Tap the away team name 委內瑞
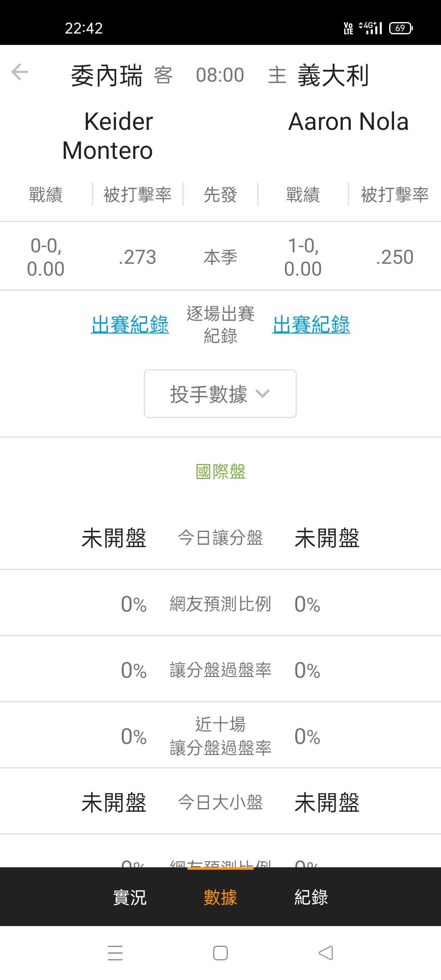The height and width of the screenshot is (980, 441). click(x=107, y=76)
